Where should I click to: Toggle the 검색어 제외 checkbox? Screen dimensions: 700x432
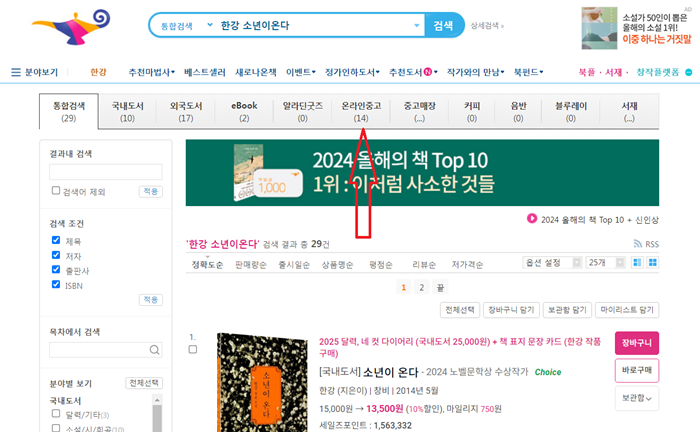click(x=56, y=191)
